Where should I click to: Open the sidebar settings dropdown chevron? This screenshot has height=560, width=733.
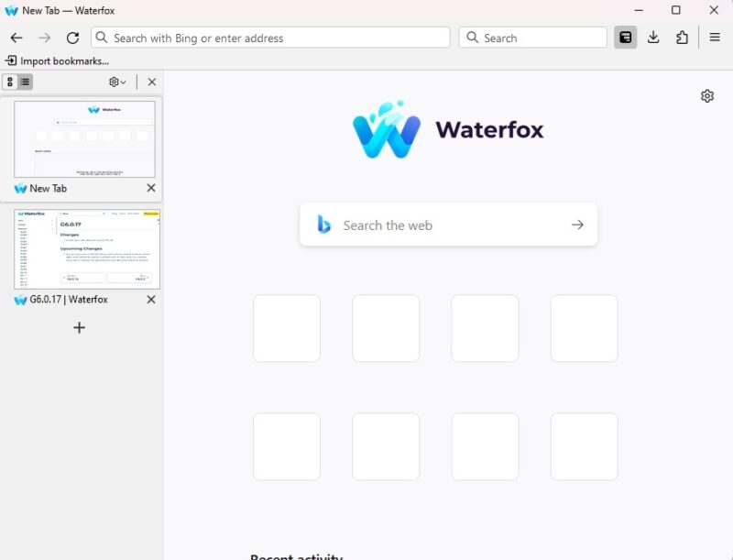(122, 82)
